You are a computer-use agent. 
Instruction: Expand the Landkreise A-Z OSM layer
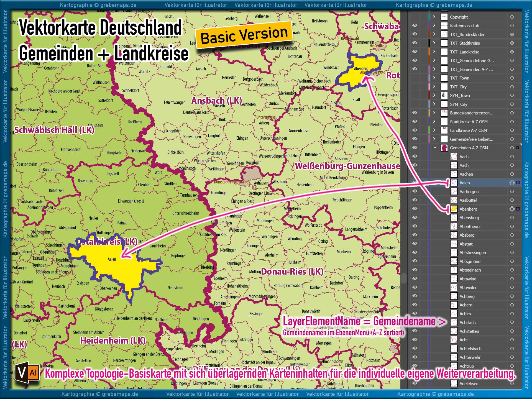click(434, 130)
